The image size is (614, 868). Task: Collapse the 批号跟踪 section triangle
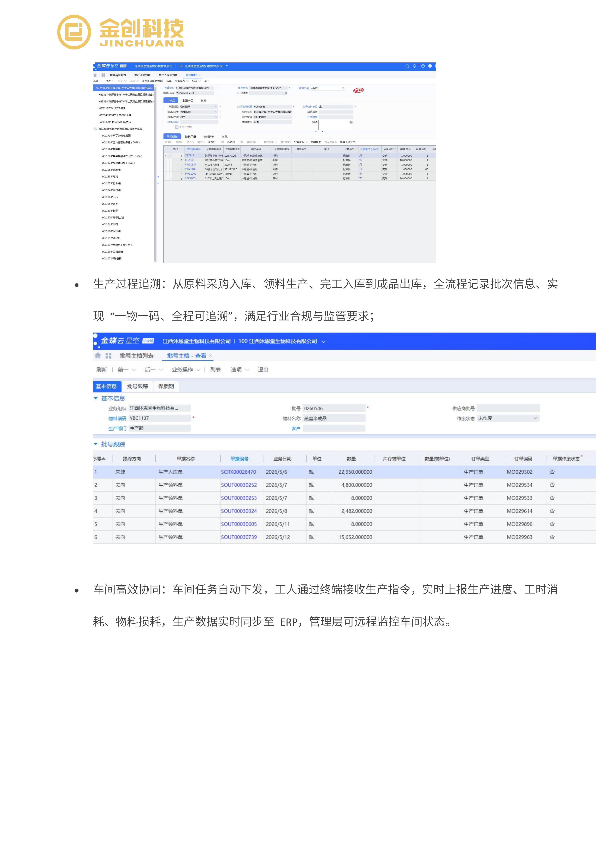point(96,444)
